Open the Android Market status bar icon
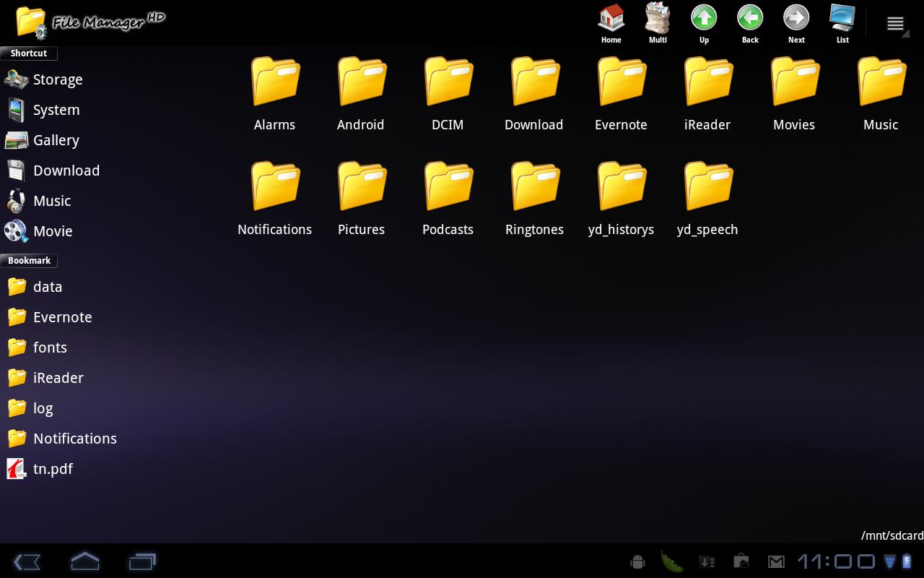The height and width of the screenshot is (578, 924). 741,561
